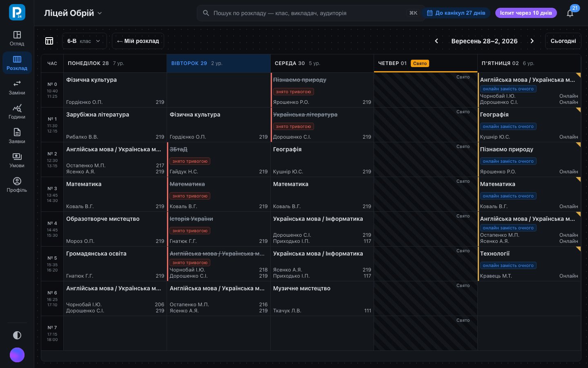Toggle the dark/light theme icon

tap(17, 335)
